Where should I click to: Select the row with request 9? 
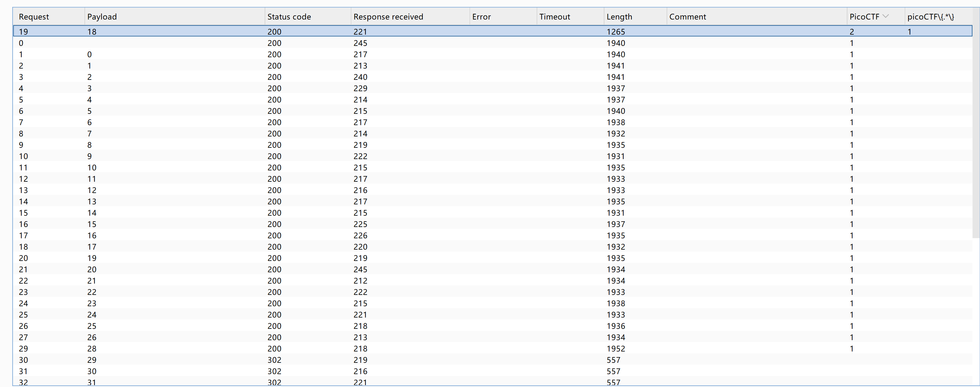tap(493, 145)
